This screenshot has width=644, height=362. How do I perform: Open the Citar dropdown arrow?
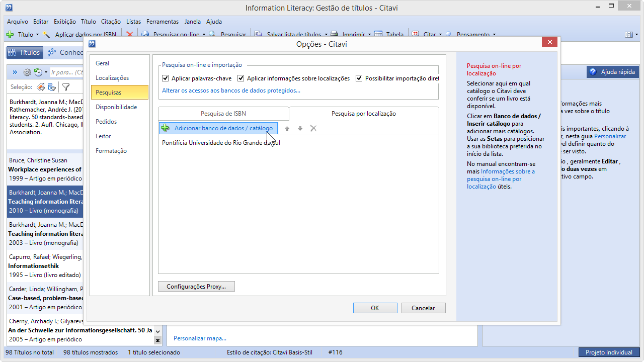click(x=440, y=35)
